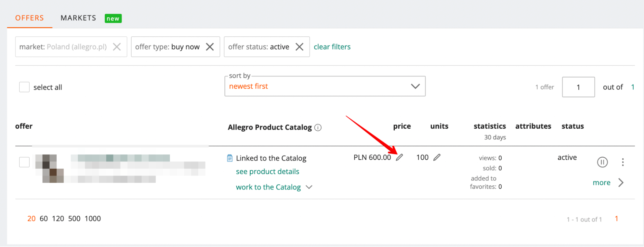This screenshot has height=247, width=644.
Task: Expand the work to the Catalog menu
Action: [274, 187]
